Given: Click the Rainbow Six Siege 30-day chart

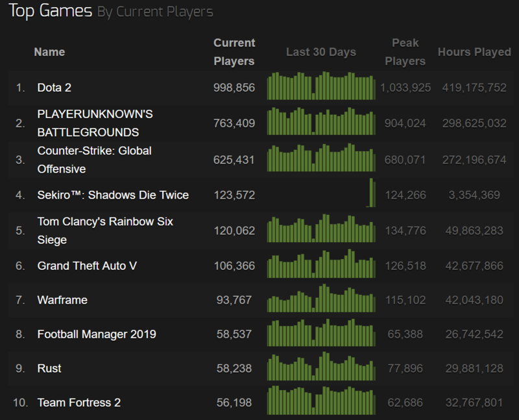Looking at the screenshot, I should click(321, 229).
